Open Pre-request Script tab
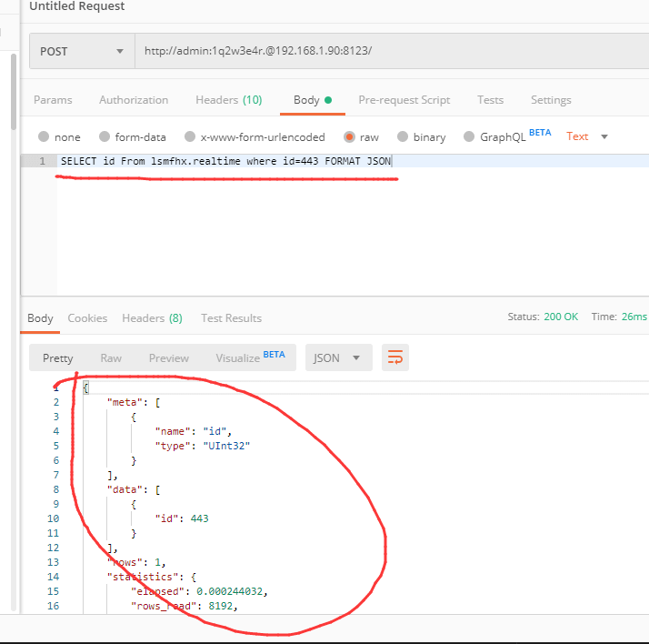This screenshot has width=649, height=644. coord(404,100)
